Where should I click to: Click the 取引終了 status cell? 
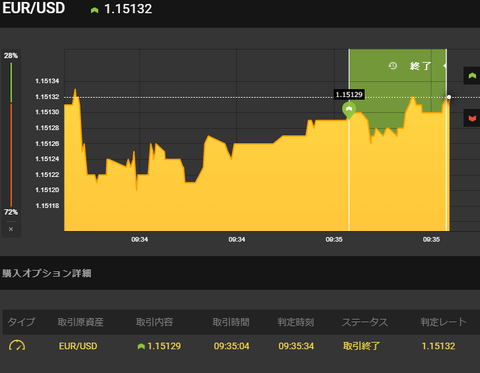click(361, 346)
